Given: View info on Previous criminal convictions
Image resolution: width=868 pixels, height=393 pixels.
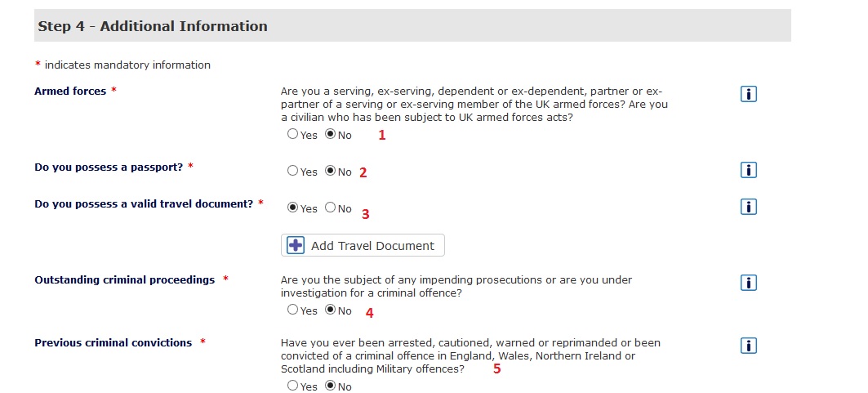Looking at the screenshot, I should pyautogui.click(x=748, y=346).
